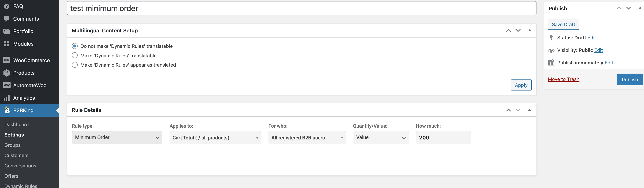Edit the draft Status
This screenshot has width=644, height=188.
(x=592, y=38)
